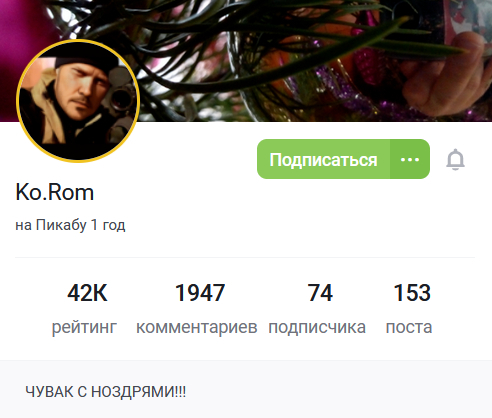Select the bio text ЧУВАК С НОЗДРЯМИ!!!
Viewport: 492px width, 418px height.
tap(106, 392)
